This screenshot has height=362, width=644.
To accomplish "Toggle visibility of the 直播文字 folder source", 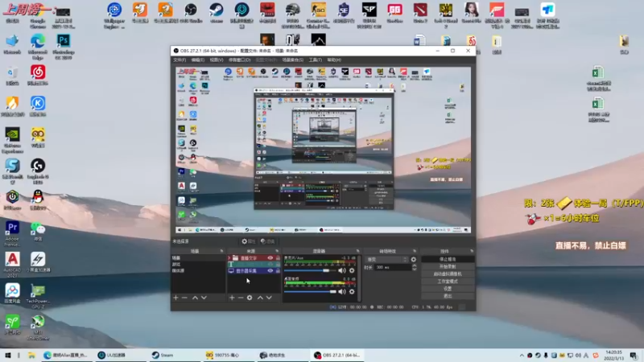I will [270, 258].
